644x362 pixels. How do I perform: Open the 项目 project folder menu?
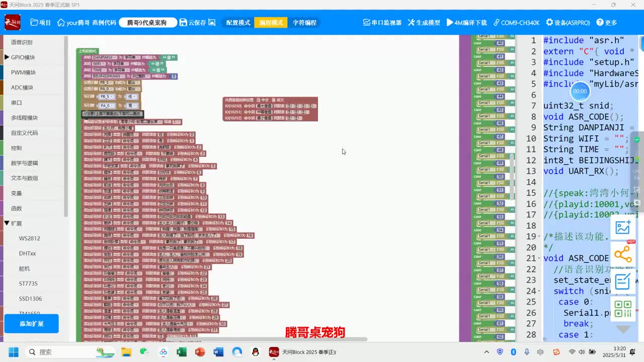(x=41, y=23)
